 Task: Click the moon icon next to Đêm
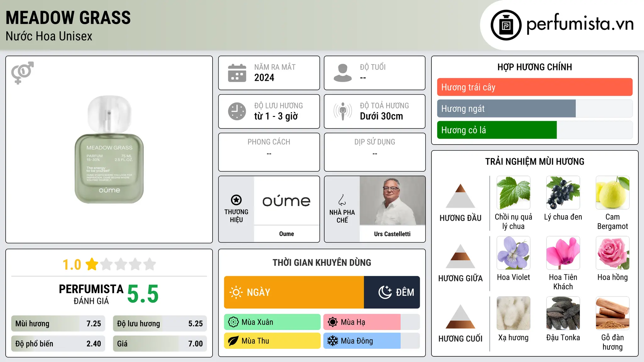coord(385,292)
